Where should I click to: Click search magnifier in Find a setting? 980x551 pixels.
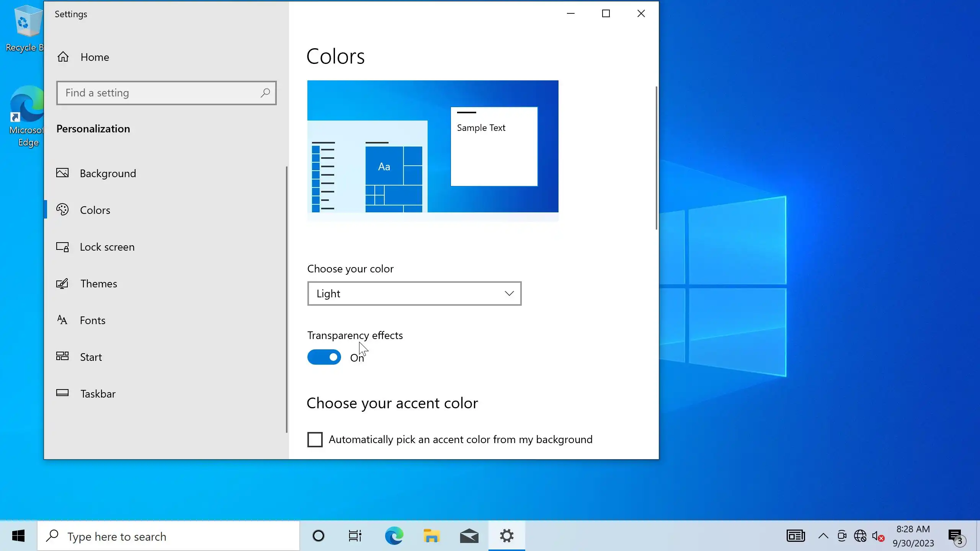(265, 93)
